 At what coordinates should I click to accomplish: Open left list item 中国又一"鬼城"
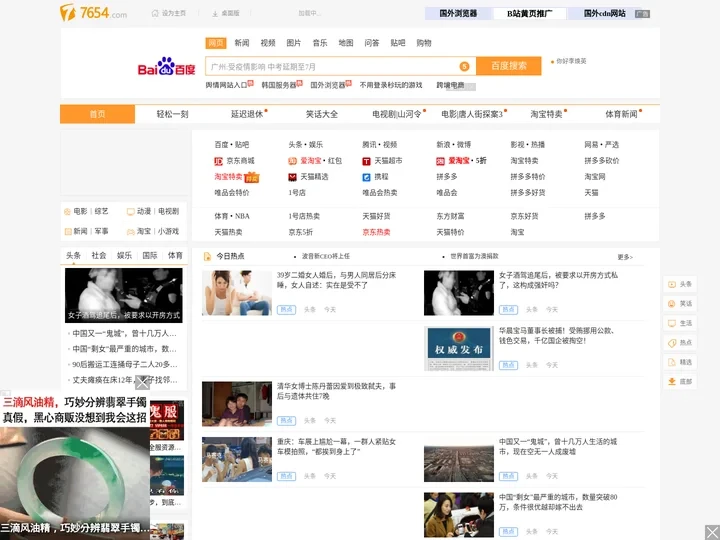(124, 333)
